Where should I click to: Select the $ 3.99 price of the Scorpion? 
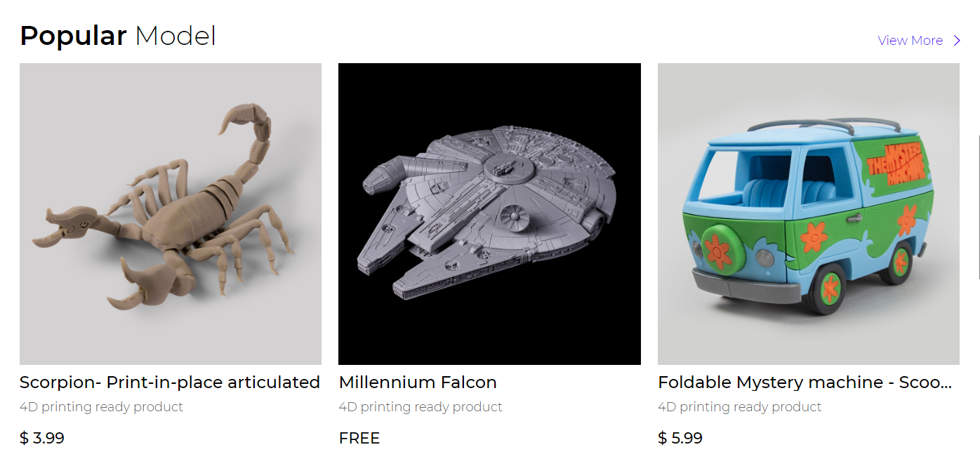[42, 439]
